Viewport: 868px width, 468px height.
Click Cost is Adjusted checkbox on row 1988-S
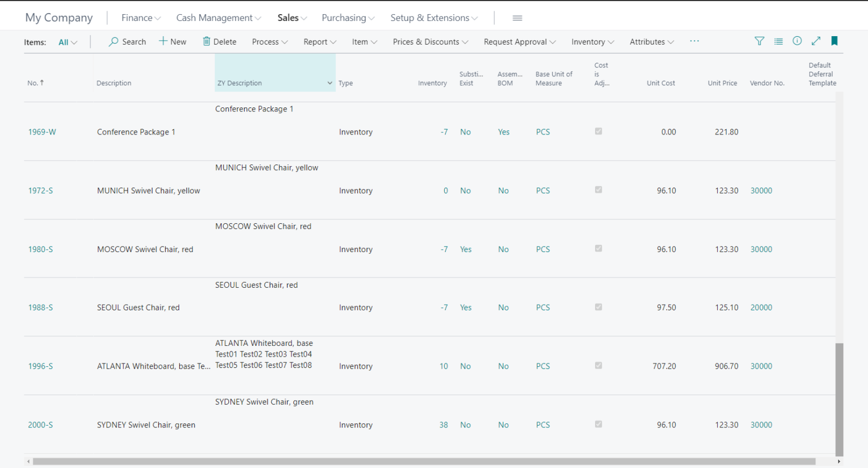point(598,307)
